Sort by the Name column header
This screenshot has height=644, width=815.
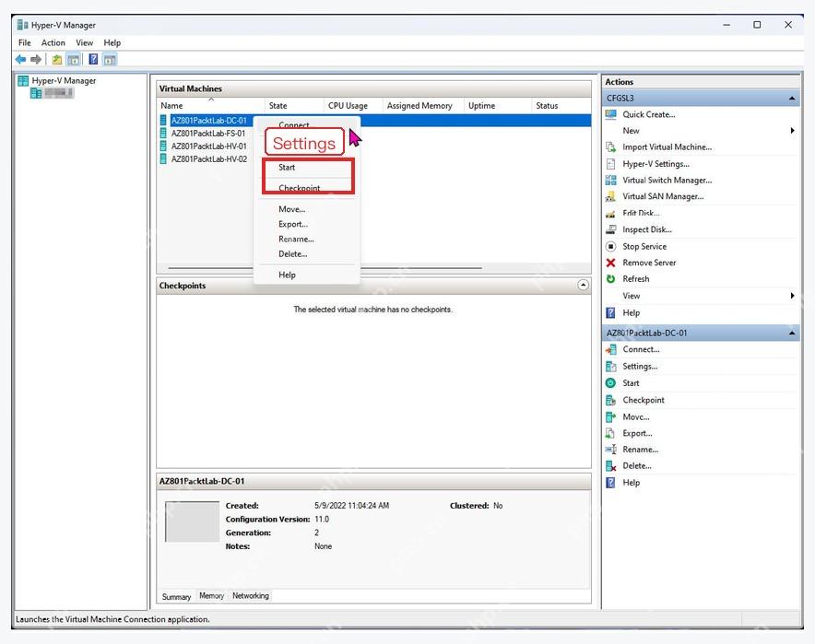pyautogui.click(x=210, y=106)
